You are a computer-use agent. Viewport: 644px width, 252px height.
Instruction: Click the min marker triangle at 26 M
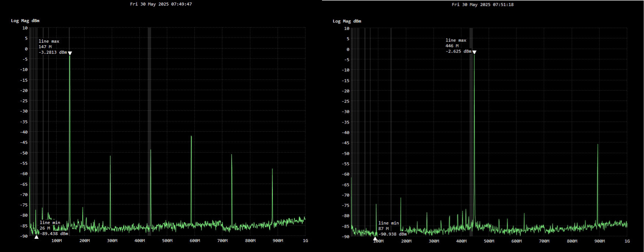[x=36, y=237]
